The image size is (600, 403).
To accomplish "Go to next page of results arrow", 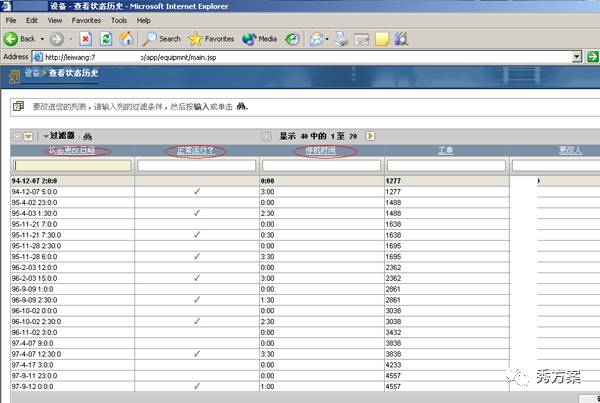I will pos(371,136).
